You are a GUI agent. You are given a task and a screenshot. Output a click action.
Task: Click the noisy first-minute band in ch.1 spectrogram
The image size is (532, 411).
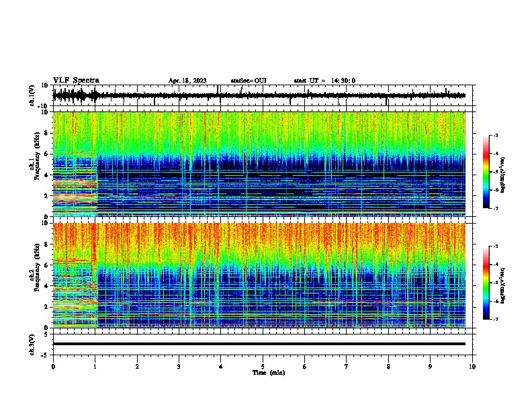click(75, 183)
